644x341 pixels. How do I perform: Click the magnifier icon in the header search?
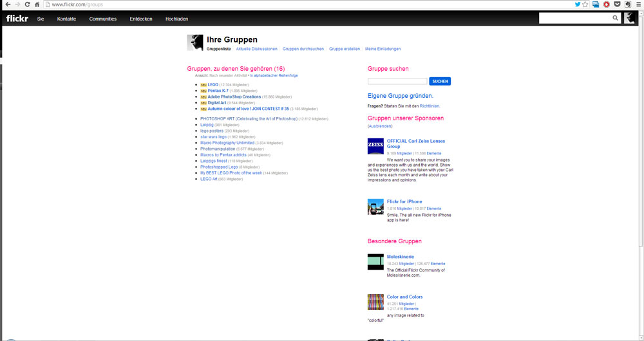[616, 19]
